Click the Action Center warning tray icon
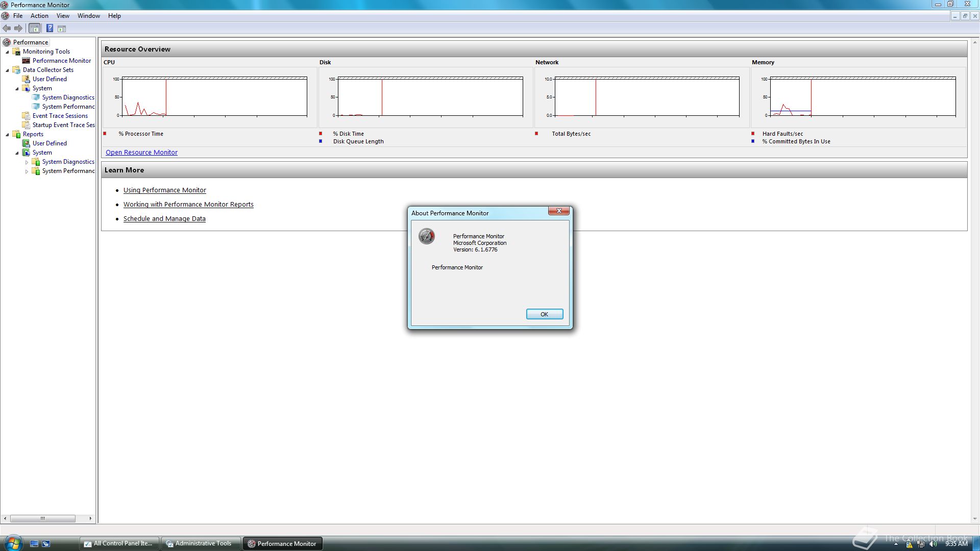 [909, 544]
